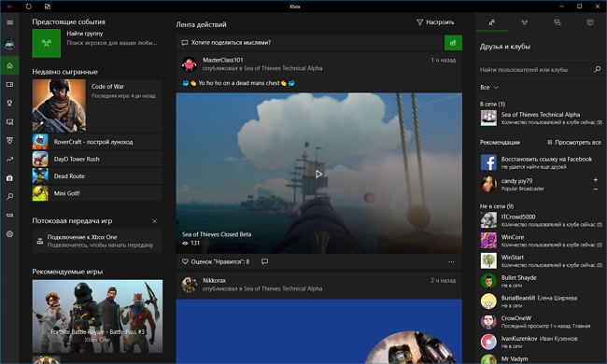Open Dead Route in recently played
607x364 pixels.
[97, 176]
